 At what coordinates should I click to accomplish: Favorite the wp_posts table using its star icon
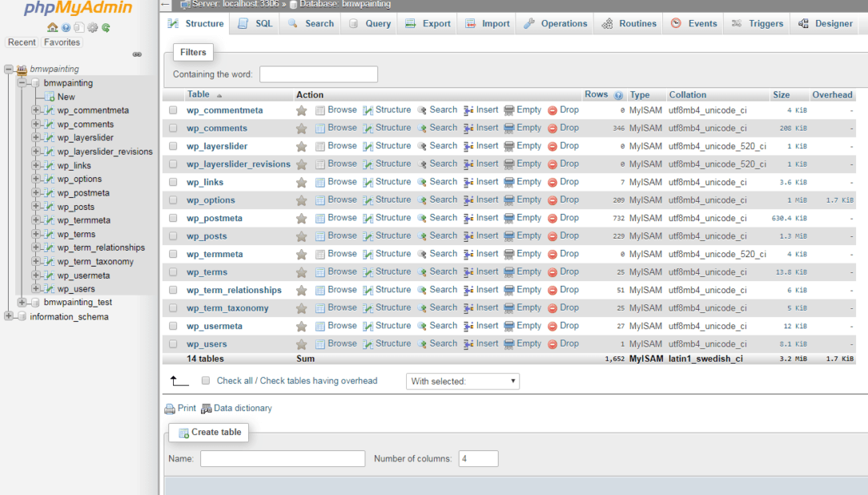click(x=301, y=235)
